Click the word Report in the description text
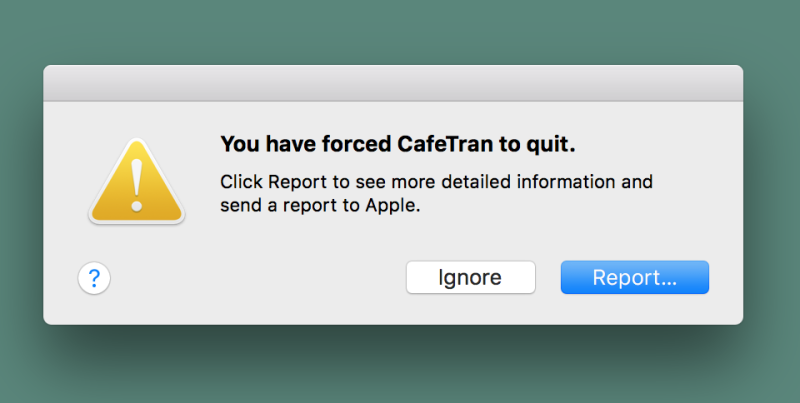The height and width of the screenshot is (403, 800). coord(297,182)
